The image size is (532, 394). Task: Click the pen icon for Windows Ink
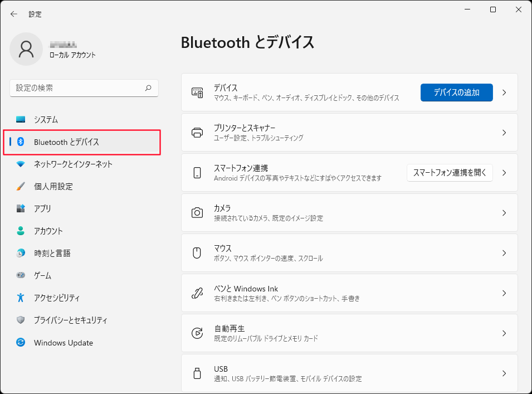(x=197, y=293)
